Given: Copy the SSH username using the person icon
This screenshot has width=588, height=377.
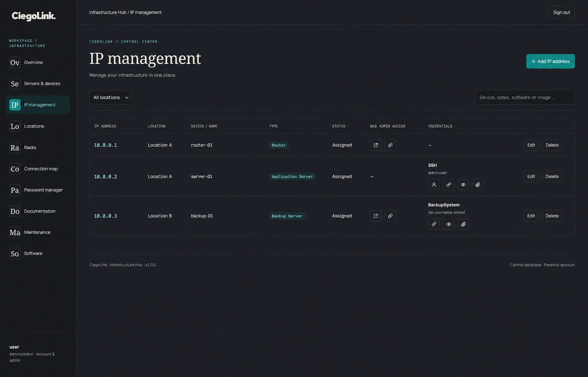Looking at the screenshot, I should (434, 185).
